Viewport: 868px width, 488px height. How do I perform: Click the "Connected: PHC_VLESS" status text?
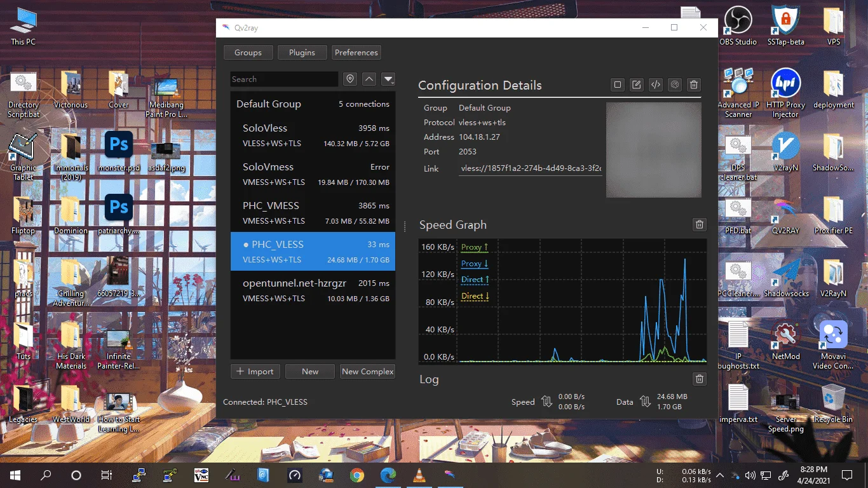[265, 402]
